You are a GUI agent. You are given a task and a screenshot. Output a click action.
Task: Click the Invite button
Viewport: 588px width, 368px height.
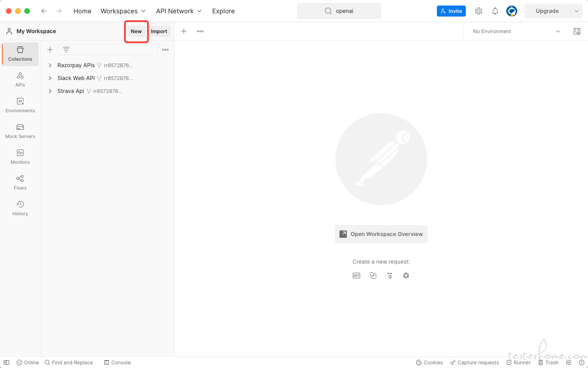point(451,11)
